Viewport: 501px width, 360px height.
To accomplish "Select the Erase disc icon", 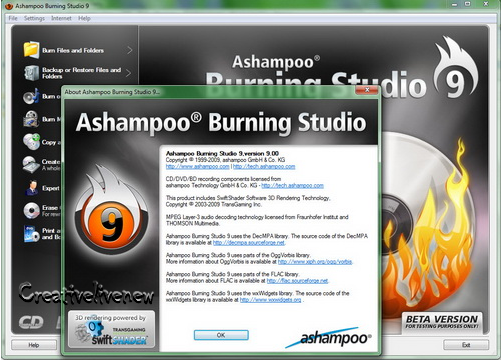I will (x=32, y=210).
